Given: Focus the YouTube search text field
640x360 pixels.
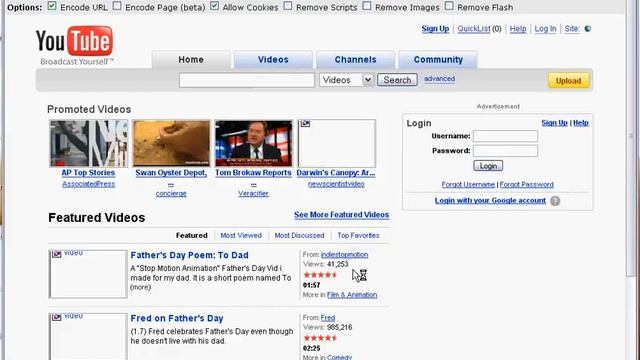Looking at the screenshot, I should pos(247,80).
